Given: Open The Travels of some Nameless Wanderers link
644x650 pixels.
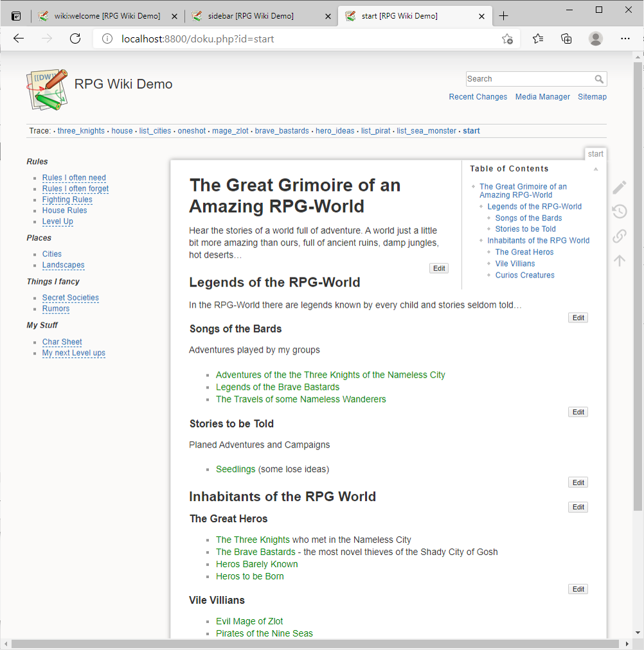Looking at the screenshot, I should click(x=301, y=400).
